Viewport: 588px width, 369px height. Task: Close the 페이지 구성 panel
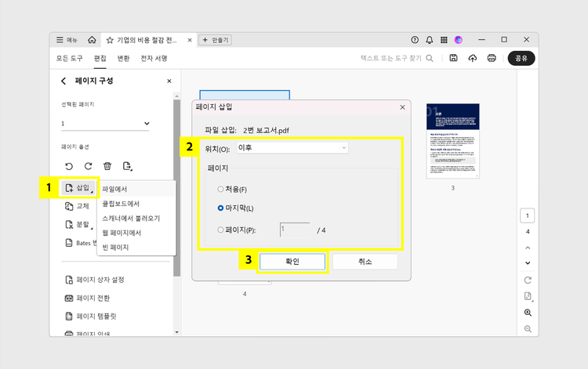[x=169, y=81]
